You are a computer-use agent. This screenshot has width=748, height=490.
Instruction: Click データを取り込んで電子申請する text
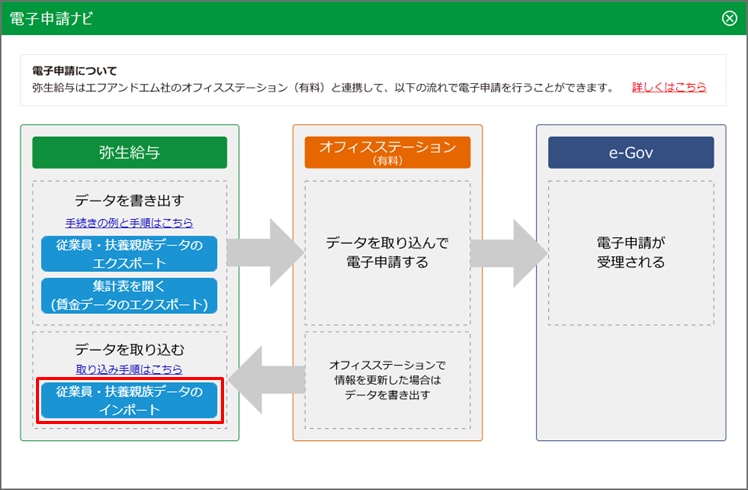(x=387, y=252)
